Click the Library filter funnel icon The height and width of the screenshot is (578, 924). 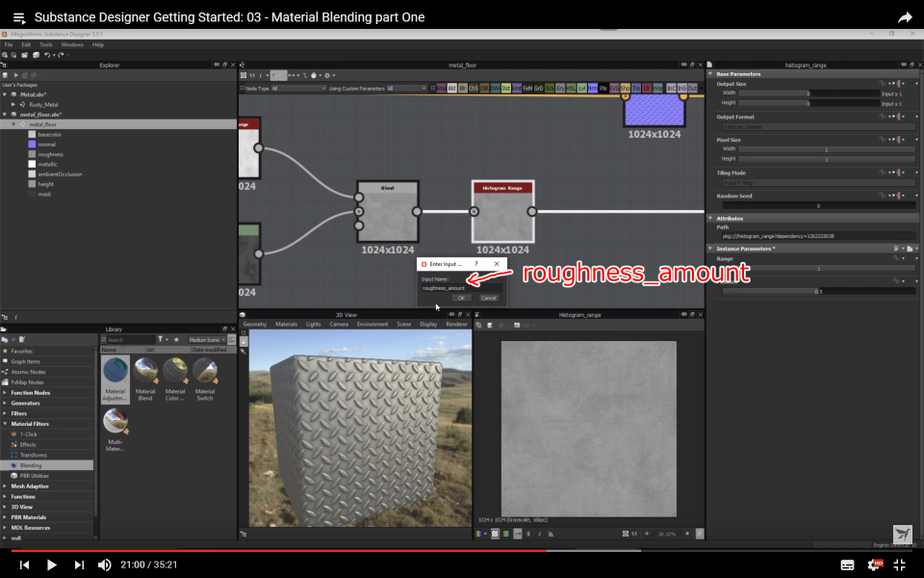coord(161,340)
